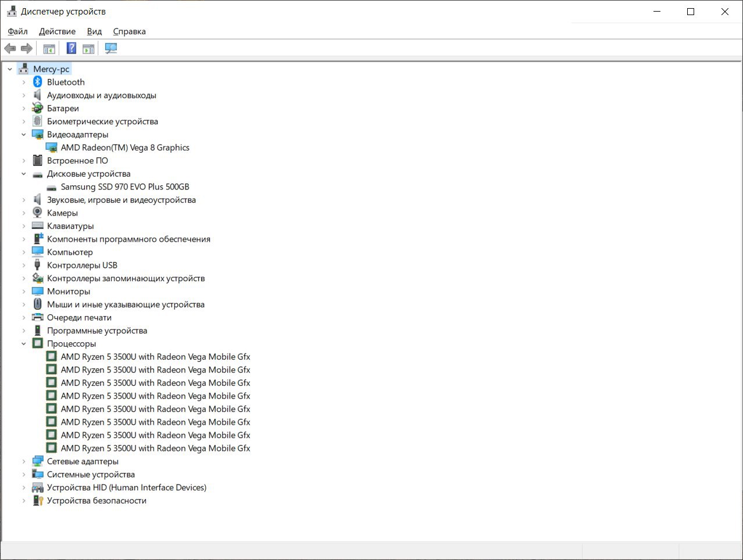Expand the Сетевые адаптеры category

tap(24, 461)
